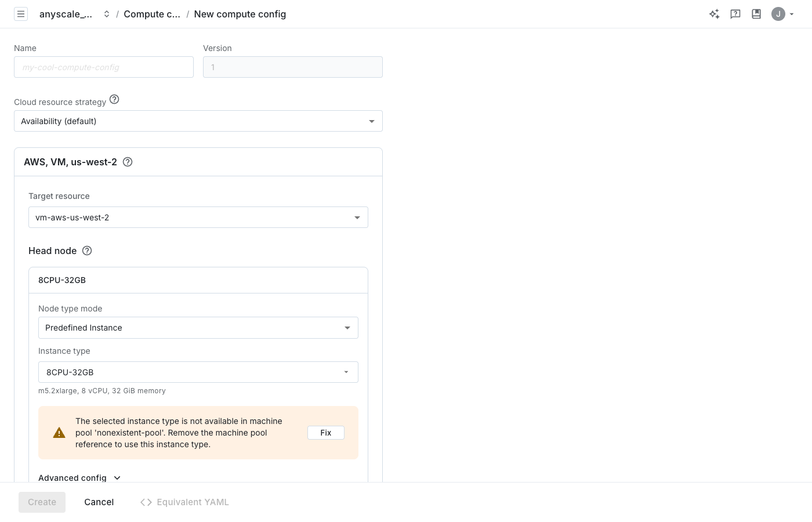Click help icon beside AWS, VM, us-west-2
Viewport: 812px width, 522px height.
[x=128, y=162]
